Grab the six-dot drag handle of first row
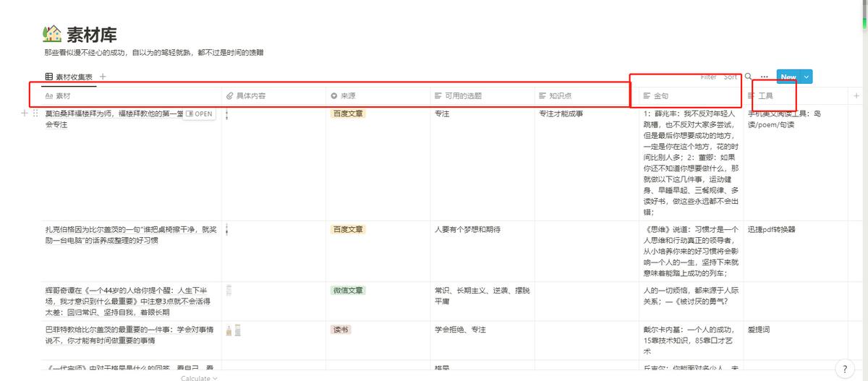The height and width of the screenshot is (381, 868). click(35, 114)
